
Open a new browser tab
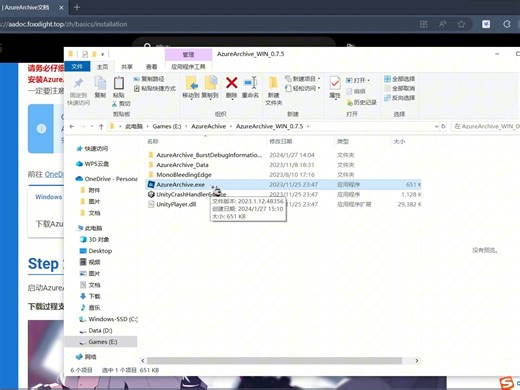77,7
